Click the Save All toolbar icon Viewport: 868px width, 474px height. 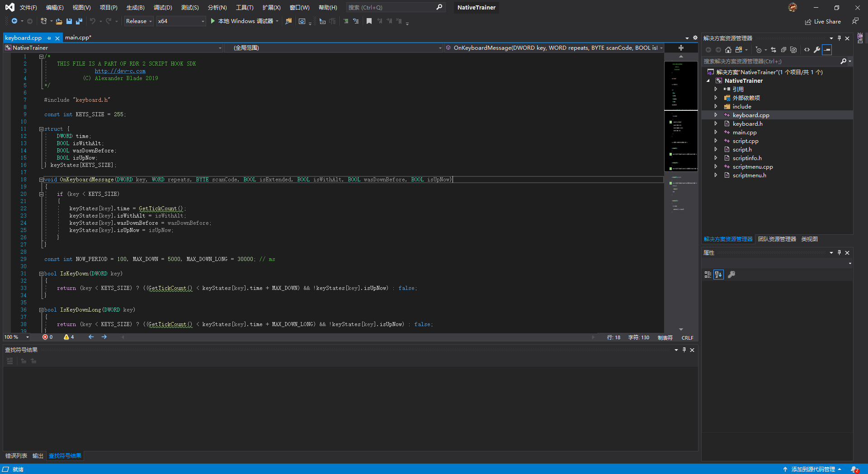coord(79,21)
